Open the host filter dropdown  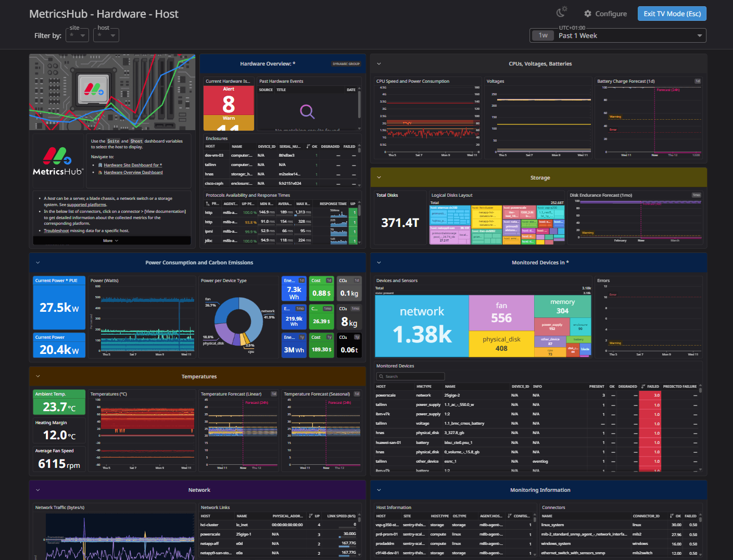(106, 35)
